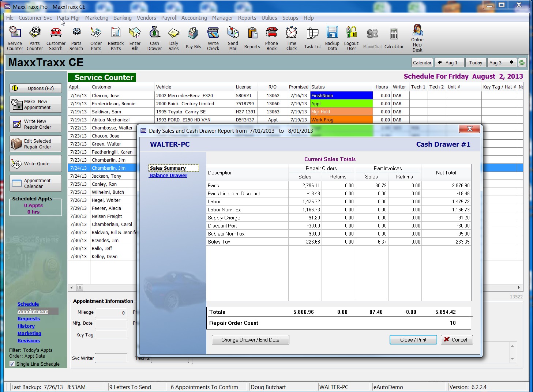Open the Time Clock toolbar icon

pos(292,38)
